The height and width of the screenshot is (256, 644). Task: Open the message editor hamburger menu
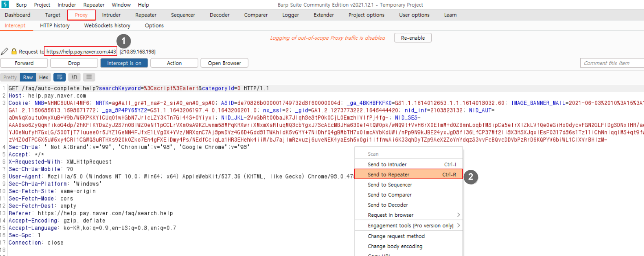pyautogui.click(x=89, y=77)
